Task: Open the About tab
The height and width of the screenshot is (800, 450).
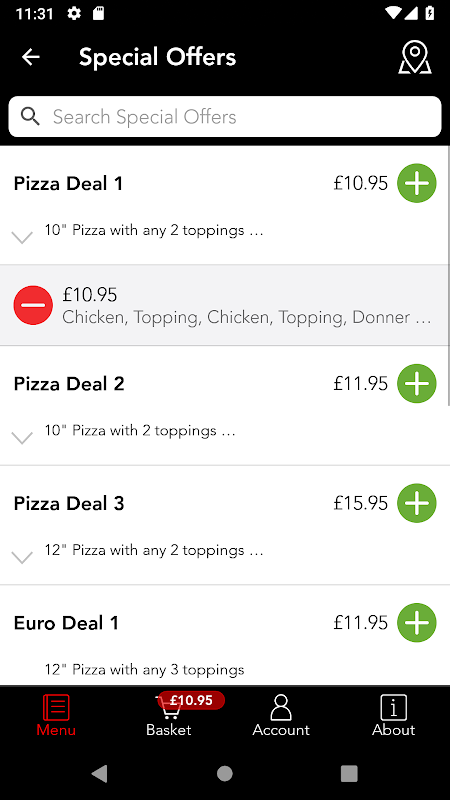Action: coord(393,715)
